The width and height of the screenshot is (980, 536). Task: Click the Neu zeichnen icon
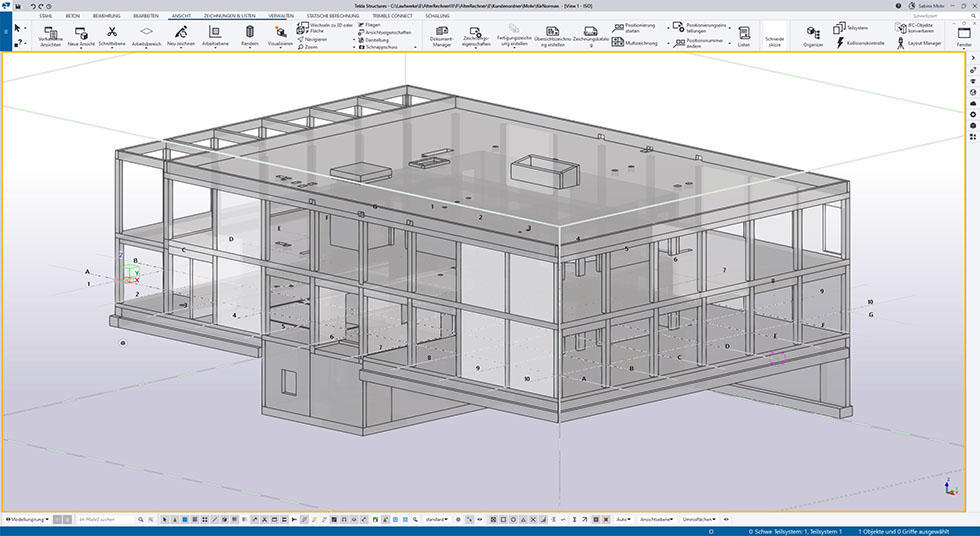[181, 32]
